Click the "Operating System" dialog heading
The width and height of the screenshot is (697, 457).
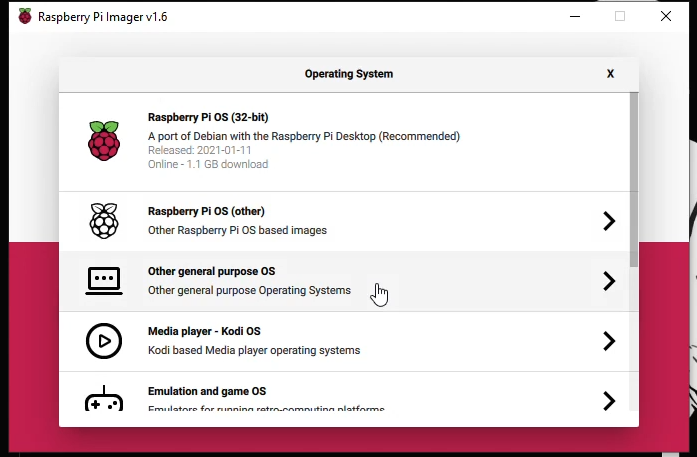pyautogui.click(x=349, y=74)
